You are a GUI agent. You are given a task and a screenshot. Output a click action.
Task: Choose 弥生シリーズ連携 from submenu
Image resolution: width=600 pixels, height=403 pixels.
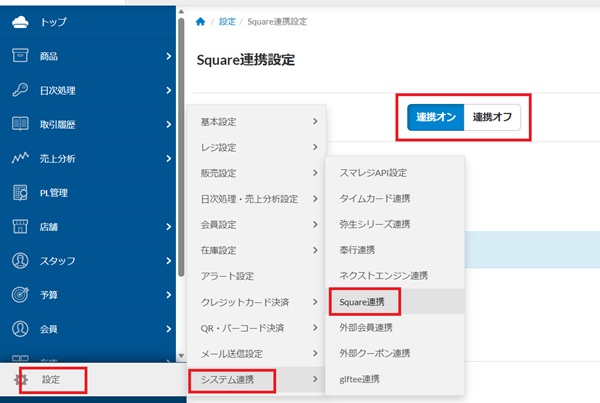[395, 224]
